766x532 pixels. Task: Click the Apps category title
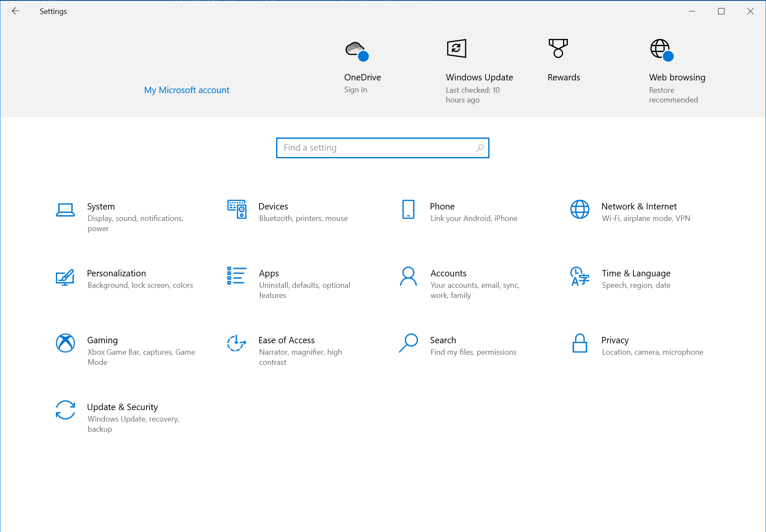pos(269,273)
